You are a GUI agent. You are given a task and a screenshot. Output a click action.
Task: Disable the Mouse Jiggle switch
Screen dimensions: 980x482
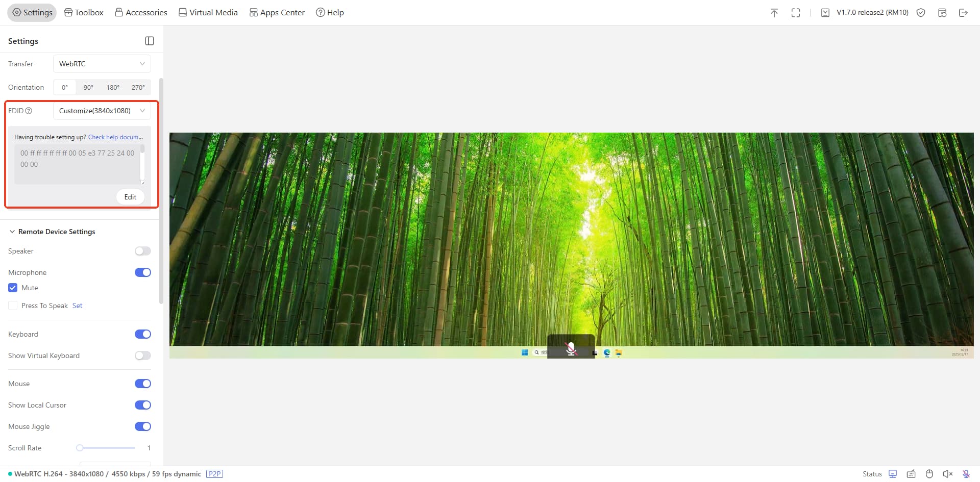(143, 426)
